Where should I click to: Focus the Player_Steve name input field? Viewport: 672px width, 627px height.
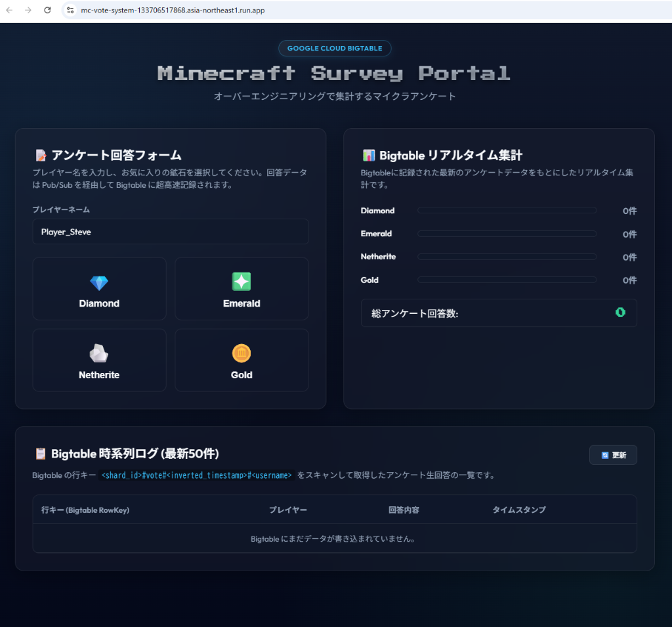[x=171, y=232]
